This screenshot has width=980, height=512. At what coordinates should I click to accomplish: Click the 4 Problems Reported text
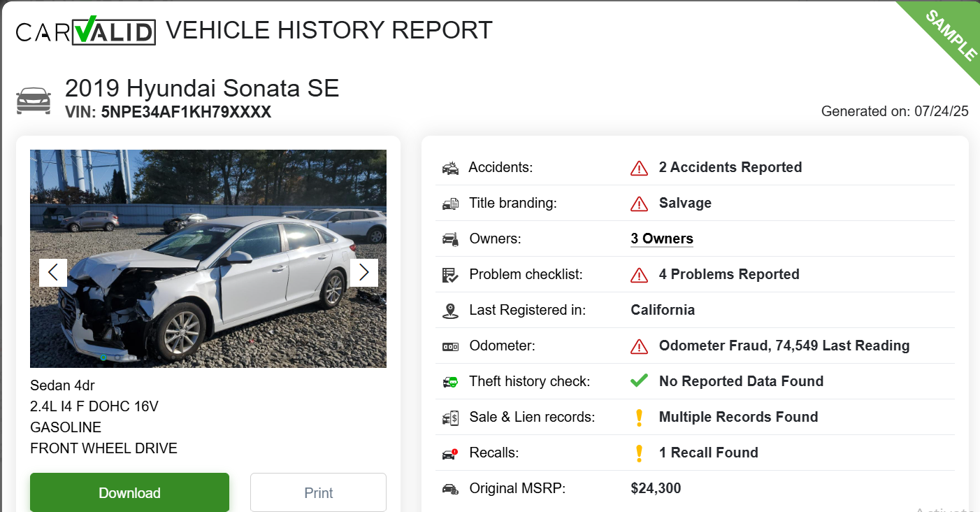(x=729, y=274)
